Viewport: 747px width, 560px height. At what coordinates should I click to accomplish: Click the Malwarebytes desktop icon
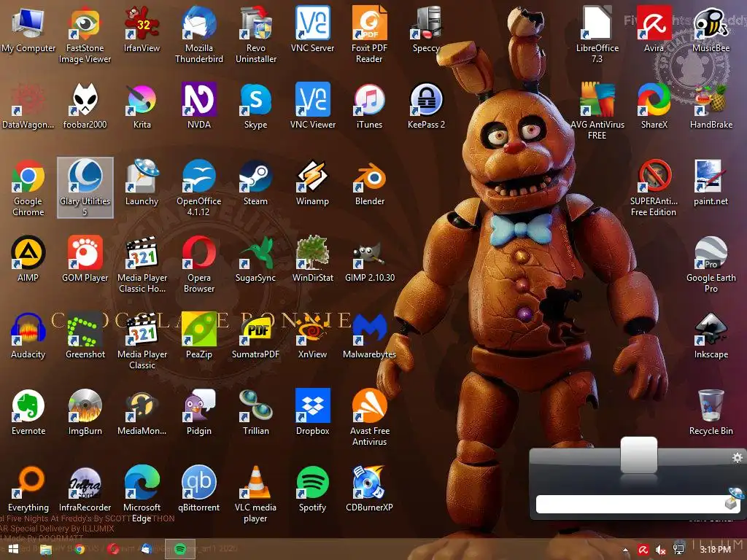coord(369,337)
